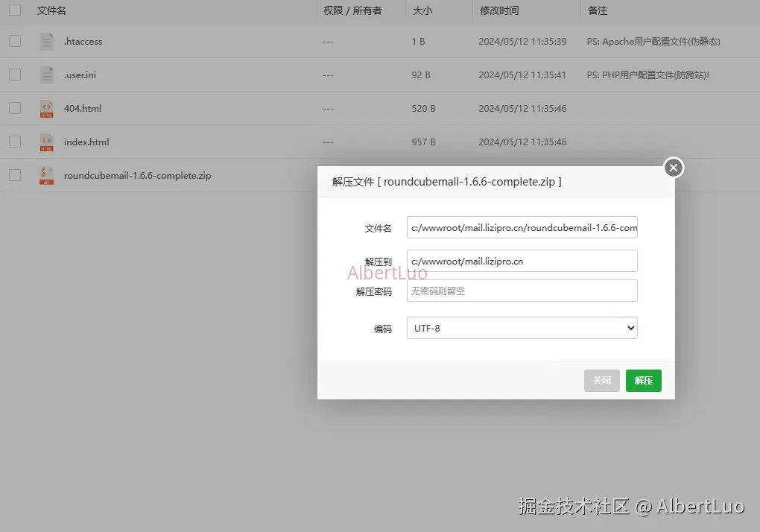Image resolution: width=760 pixels, height=532 pixels.
Task: Click the dialog title 解压文件 text
Action: click(446, 182)
